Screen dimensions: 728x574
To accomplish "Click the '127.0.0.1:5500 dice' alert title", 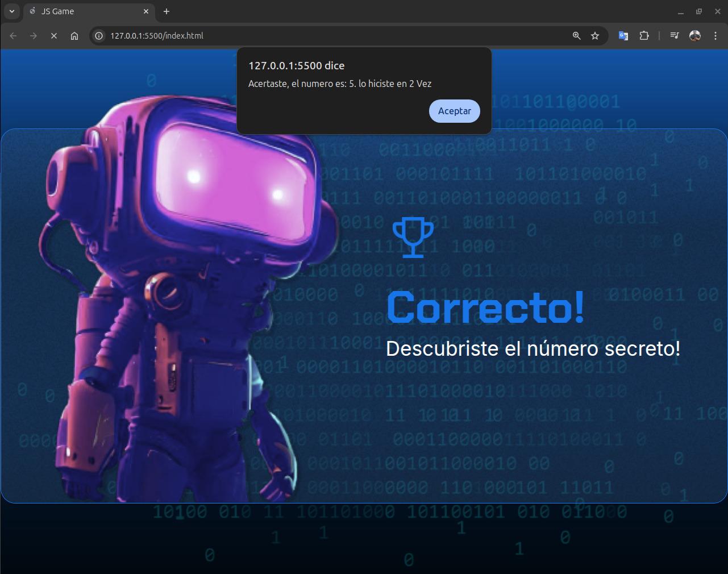I will [297, 65].
